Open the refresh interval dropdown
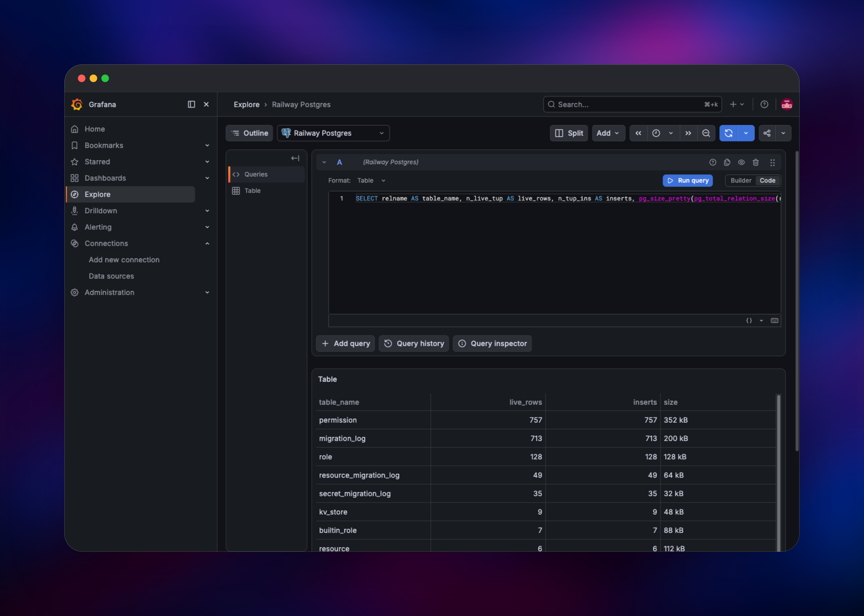Image resolution: width=864 pixels, height=616 pixels. [x=746, y=133]
